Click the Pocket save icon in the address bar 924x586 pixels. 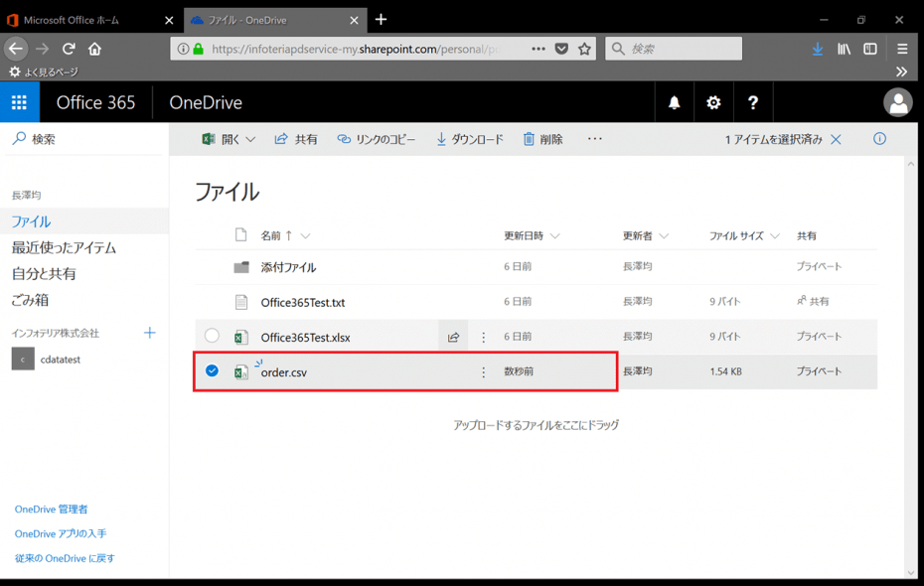click(561, 49)
